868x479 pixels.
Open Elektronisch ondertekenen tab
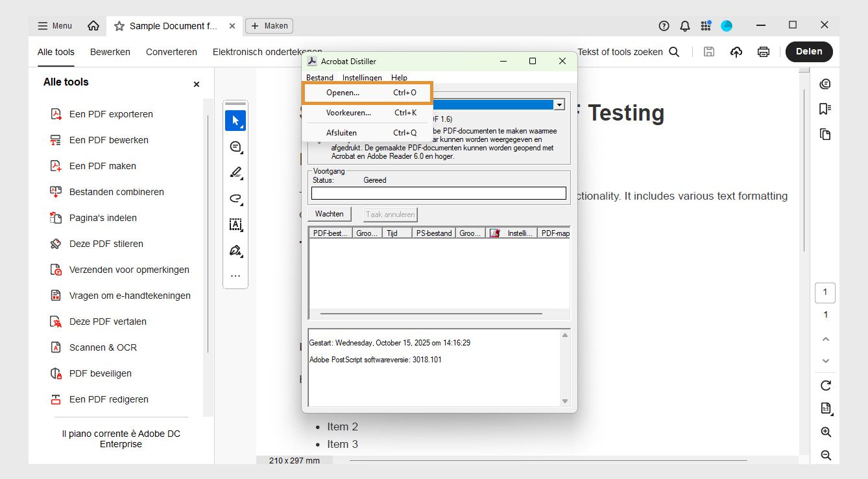point(267,52)
